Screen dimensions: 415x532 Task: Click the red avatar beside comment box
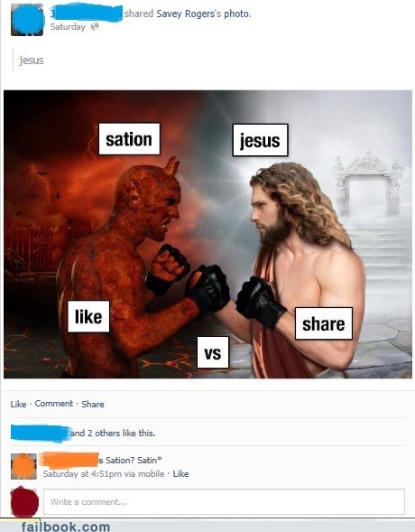coord(24,502)
